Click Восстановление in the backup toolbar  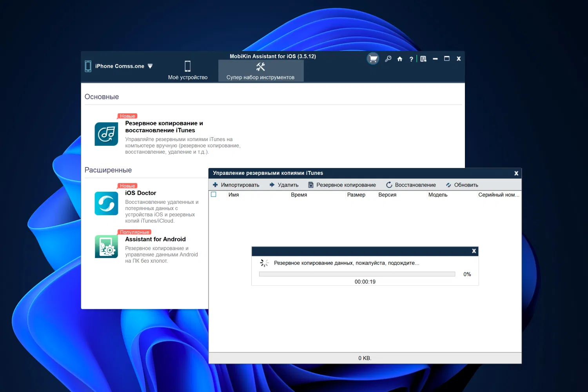click(411, 185)
